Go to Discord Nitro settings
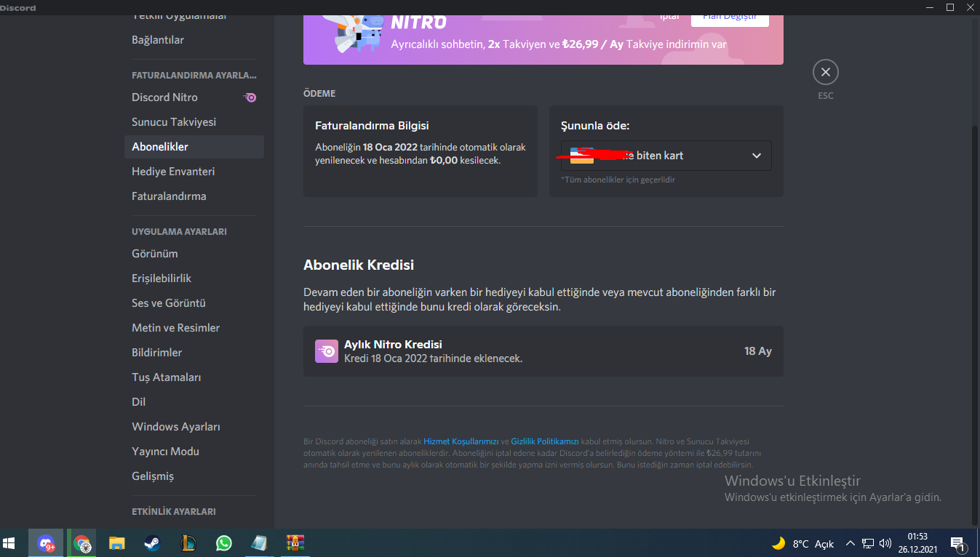This screenshot has width=980, height=557. click(x=194, y=97)
